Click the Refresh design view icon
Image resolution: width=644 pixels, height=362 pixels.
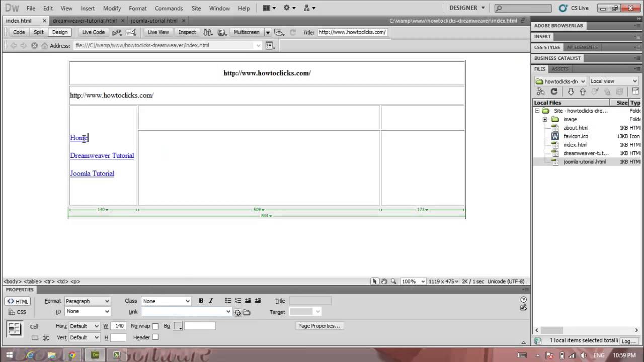(x=293, y=32)
